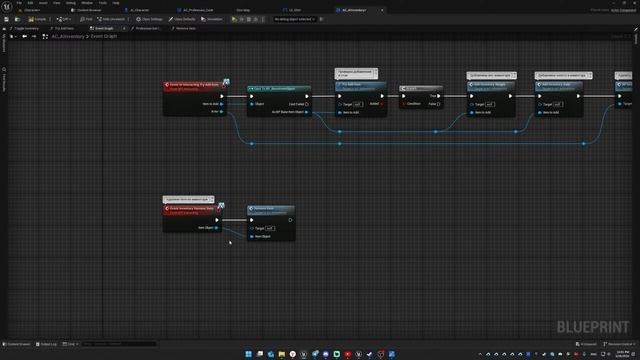Compile the blueprint
The width and height of the screenshot is (640, 360).
click(x=37, y=19)
